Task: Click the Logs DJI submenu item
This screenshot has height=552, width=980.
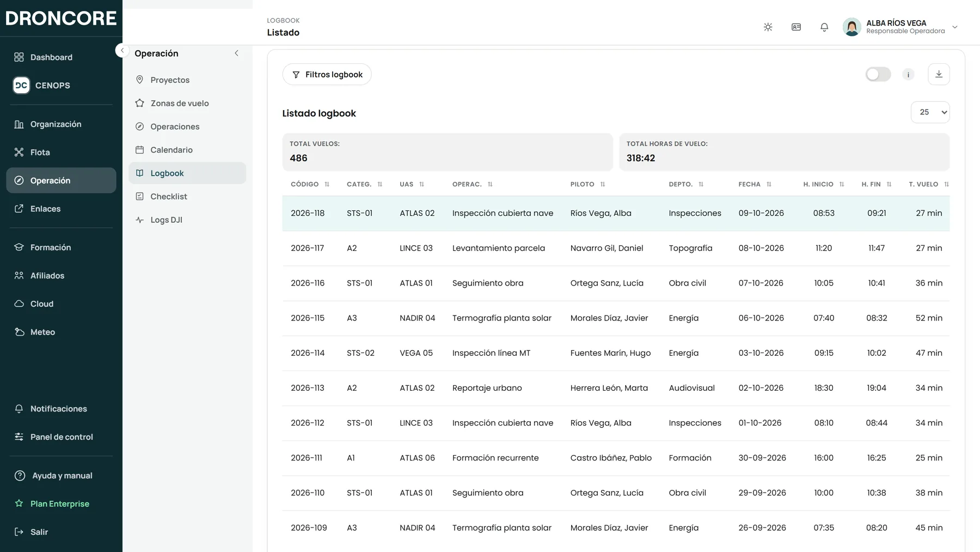Action: (187, 220)
